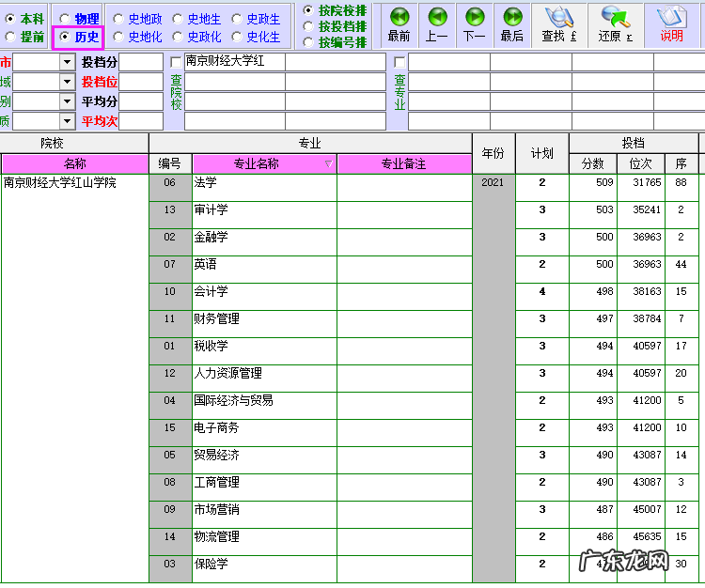Choose the 物理 subject radio button
The height and width of the screenshot is (588, 705).
point(65,19)
